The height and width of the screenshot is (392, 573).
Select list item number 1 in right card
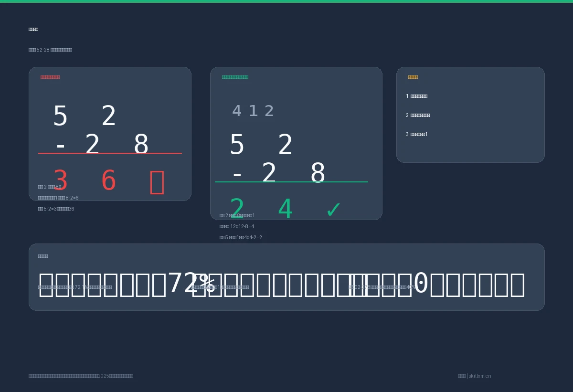(416, 96)
